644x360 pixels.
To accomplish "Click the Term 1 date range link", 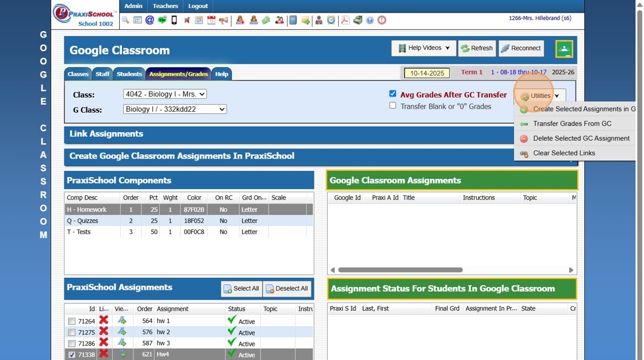I will tap(518, 72).
